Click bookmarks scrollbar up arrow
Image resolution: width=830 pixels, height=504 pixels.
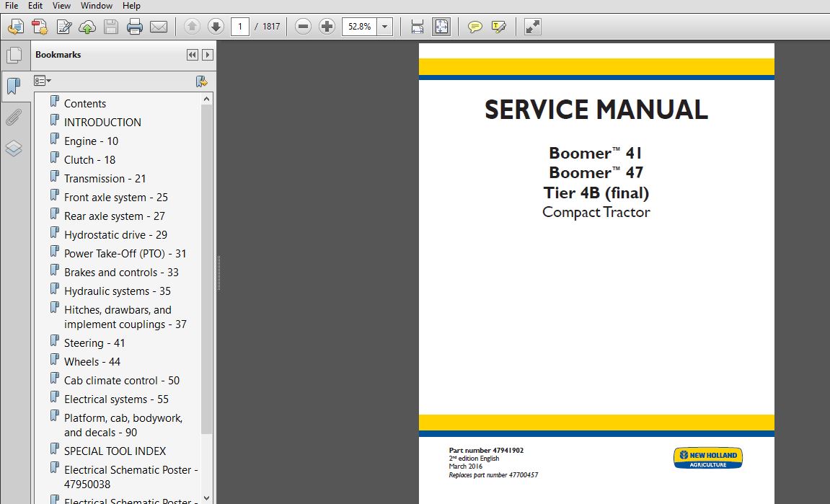pos(206,99)
